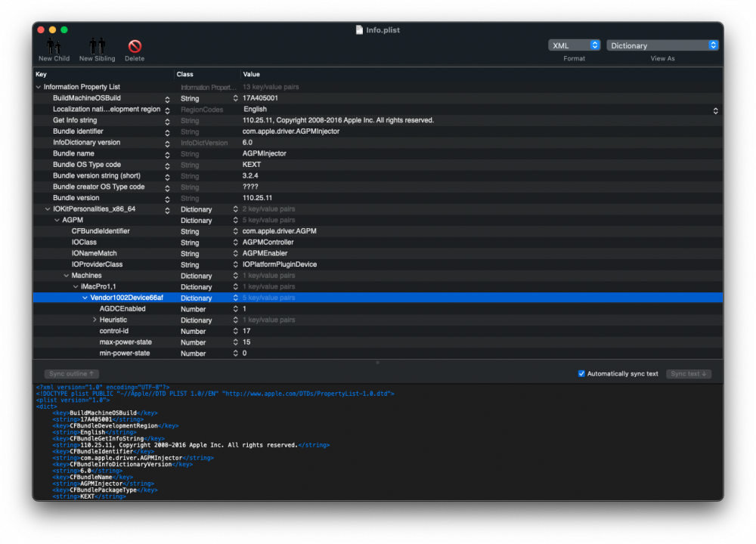The width and height of the screenshot is (756, 544).
Task: Click value com.apple.driver.AGPMInjector in table
Action: [291, 131]
